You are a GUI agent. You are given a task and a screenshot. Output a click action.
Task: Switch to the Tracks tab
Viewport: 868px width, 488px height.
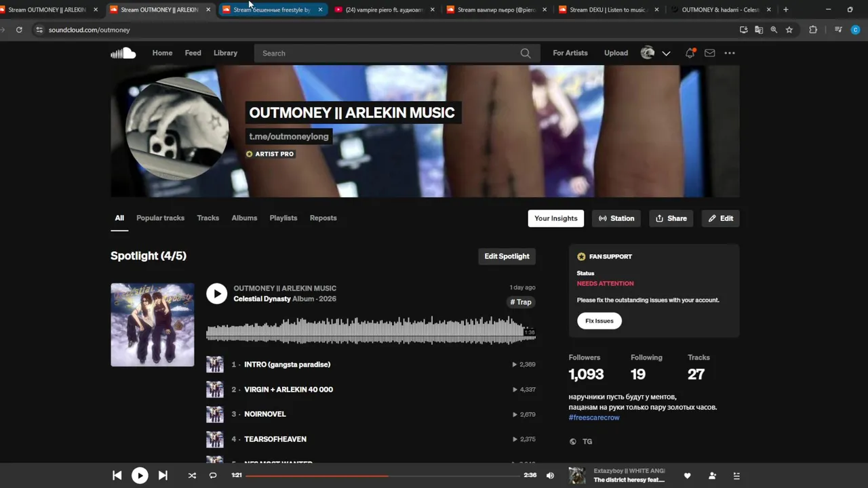[208, 218]
